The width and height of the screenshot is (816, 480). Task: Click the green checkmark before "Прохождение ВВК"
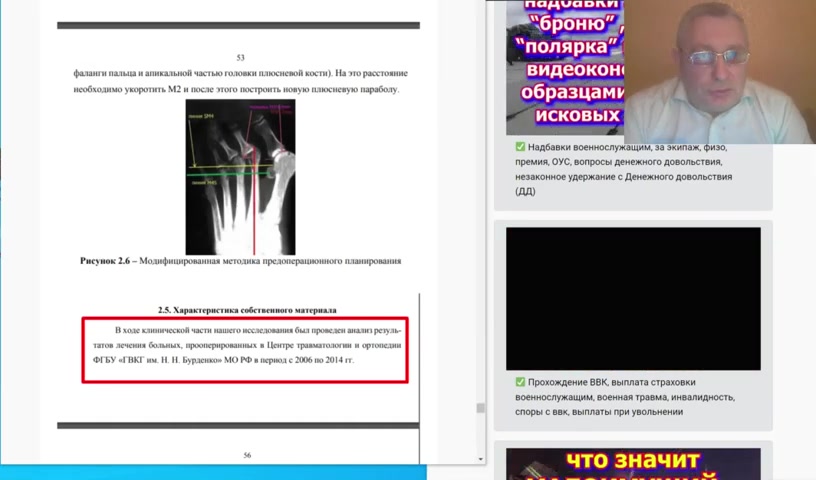click(x=520, y=382)
